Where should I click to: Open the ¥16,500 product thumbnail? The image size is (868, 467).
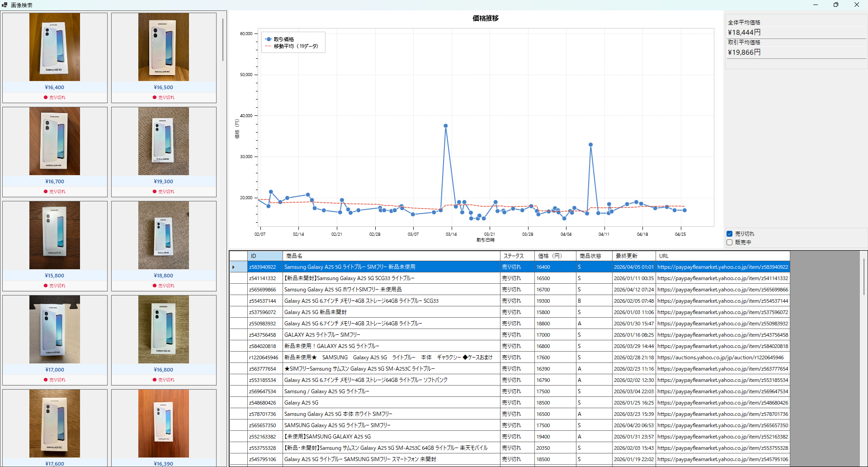[164, 47]
